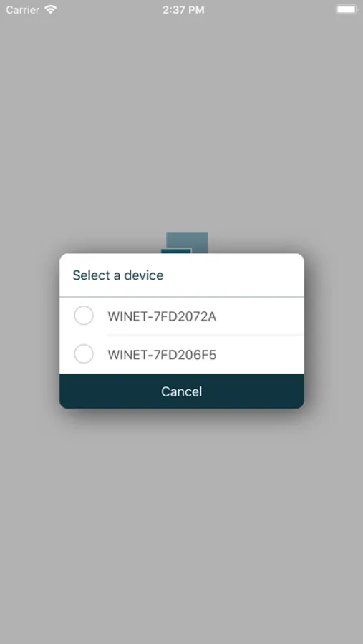Tap the Wi-Fi signal icon
The image size is (363, 644).
(51, 9)
